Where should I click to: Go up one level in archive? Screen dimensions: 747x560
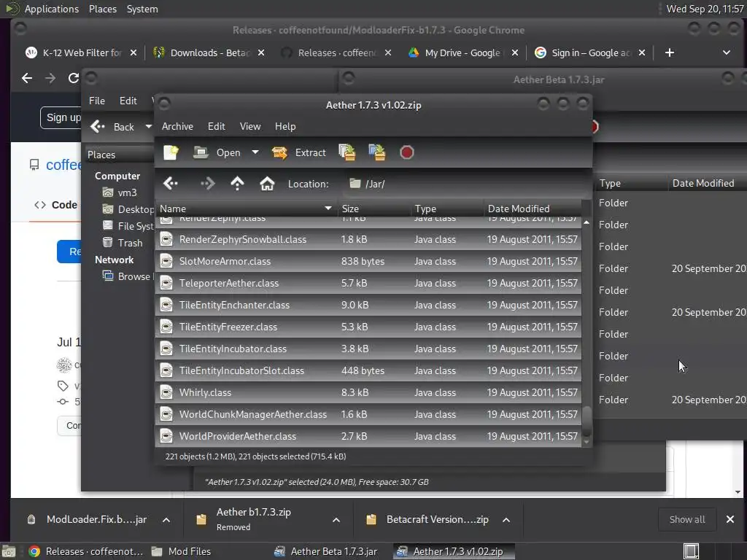(237, 183)
